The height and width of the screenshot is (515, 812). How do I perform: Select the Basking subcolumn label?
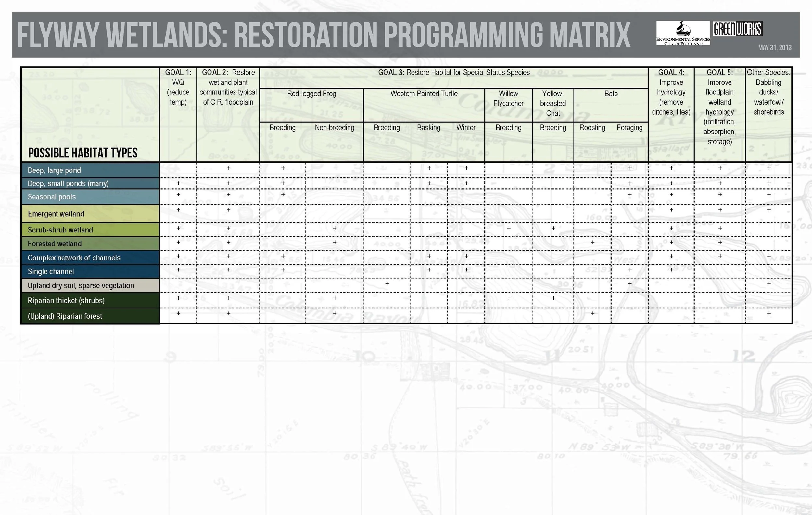point(429,128)
